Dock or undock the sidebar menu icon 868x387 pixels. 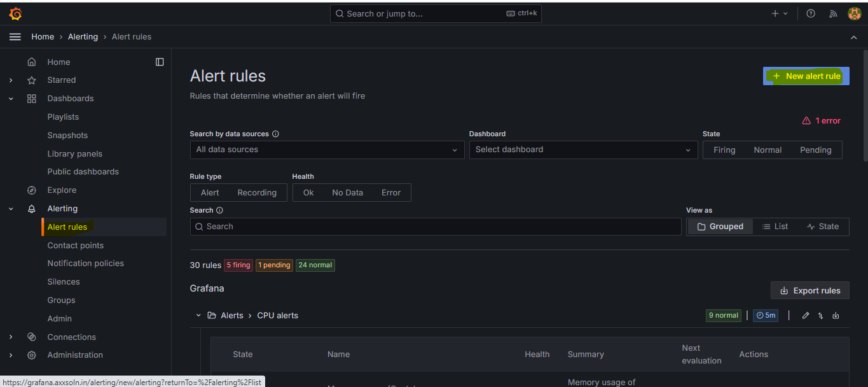click(160, 62)
